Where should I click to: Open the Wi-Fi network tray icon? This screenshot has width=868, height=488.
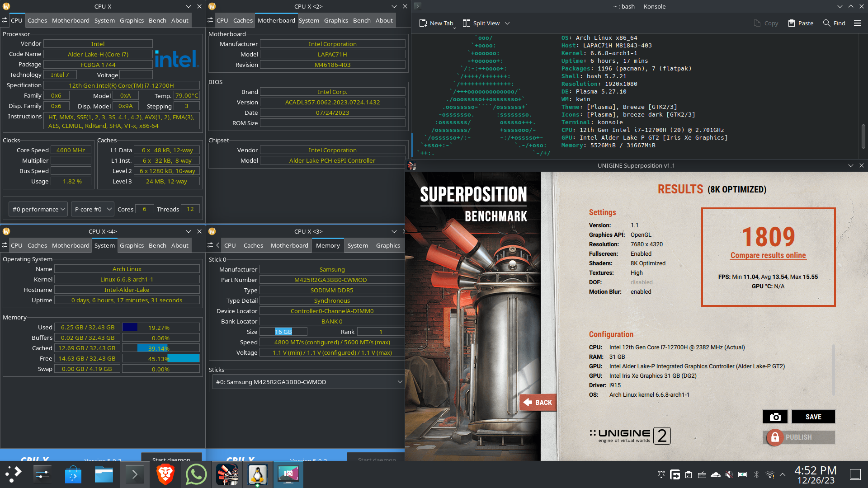[769, 474]
